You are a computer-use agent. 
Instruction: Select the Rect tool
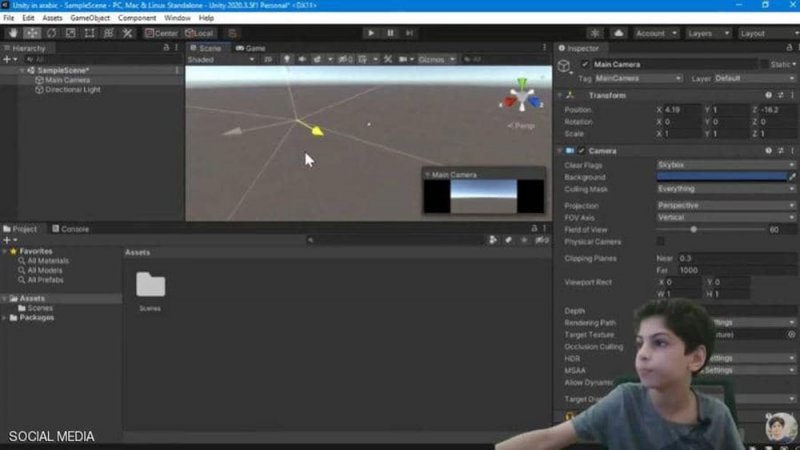89,33
